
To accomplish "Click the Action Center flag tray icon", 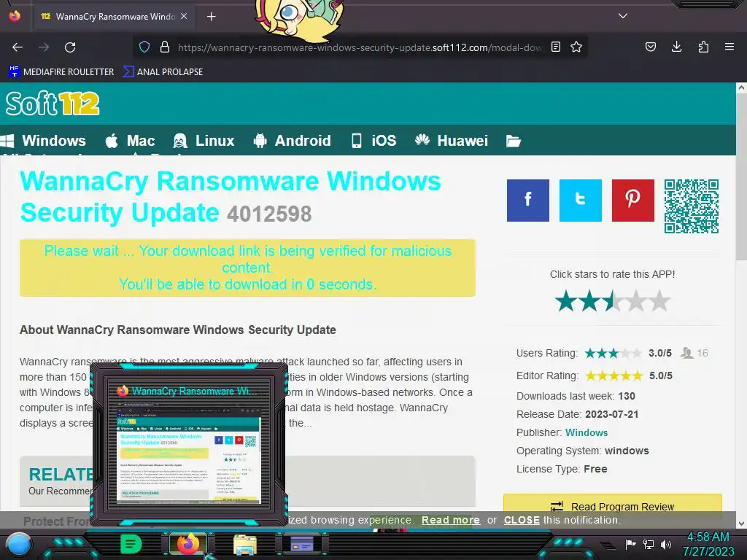I will coord(631,544).
